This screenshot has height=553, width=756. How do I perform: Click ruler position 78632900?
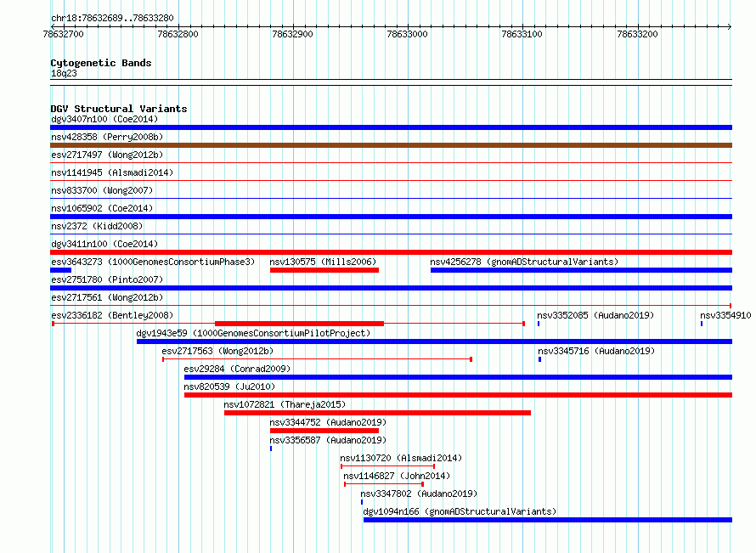point(293,34)
